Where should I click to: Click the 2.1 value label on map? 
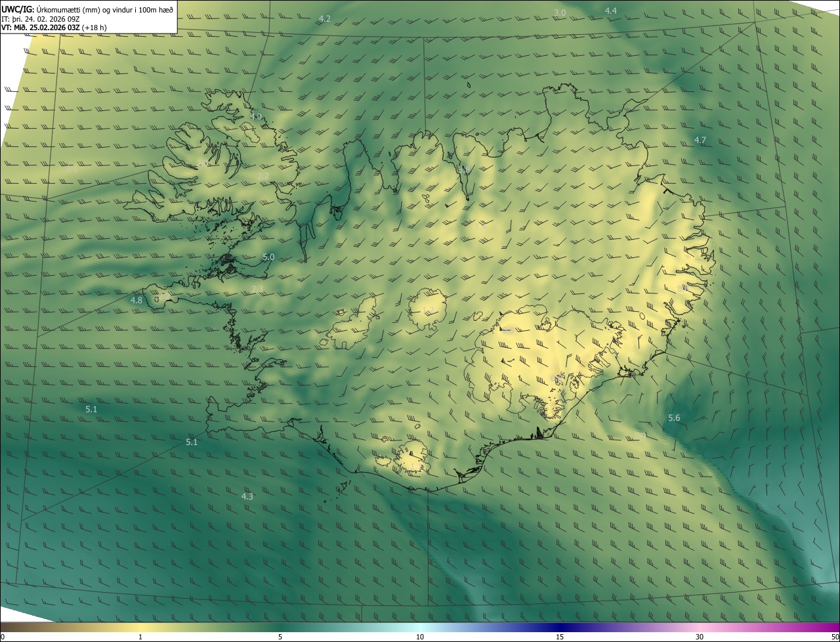click(72, 169)
